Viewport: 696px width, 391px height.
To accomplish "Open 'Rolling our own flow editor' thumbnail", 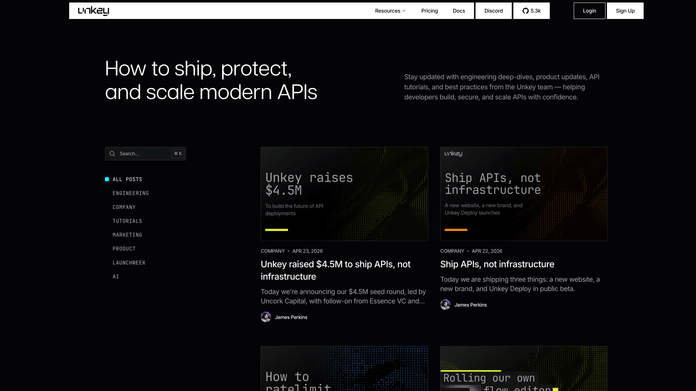I will [x=524, y=368].
